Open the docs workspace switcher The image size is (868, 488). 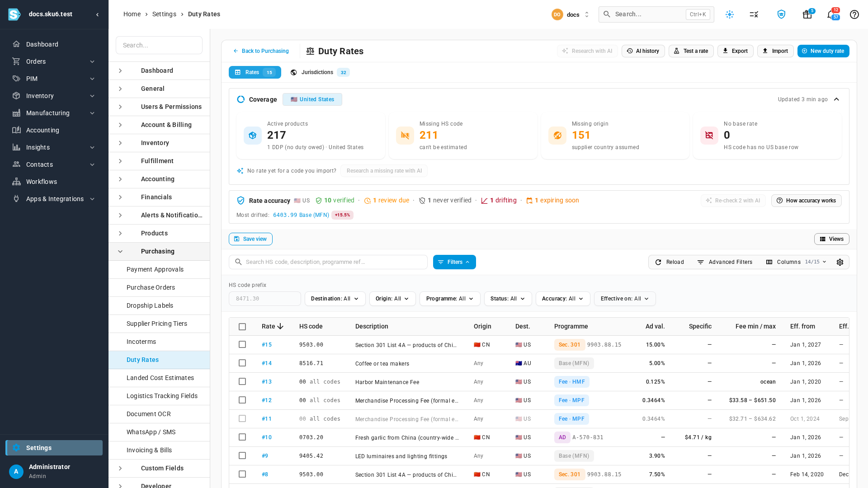571,14
